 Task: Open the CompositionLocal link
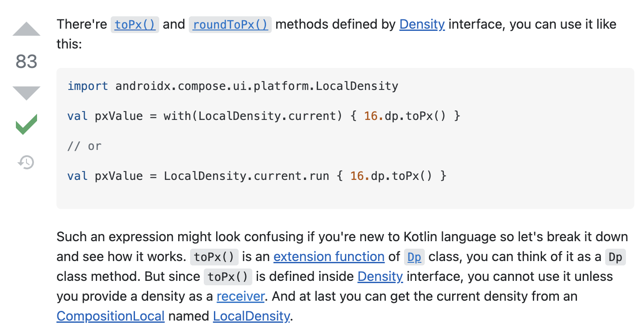coord(110,316)
